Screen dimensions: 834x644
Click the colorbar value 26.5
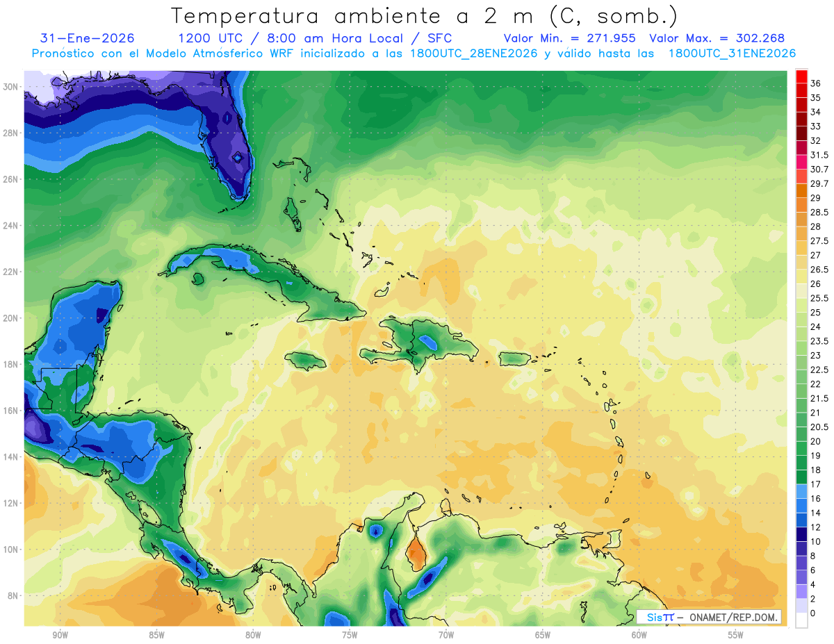pyautogui.click(x=819, y=270)
